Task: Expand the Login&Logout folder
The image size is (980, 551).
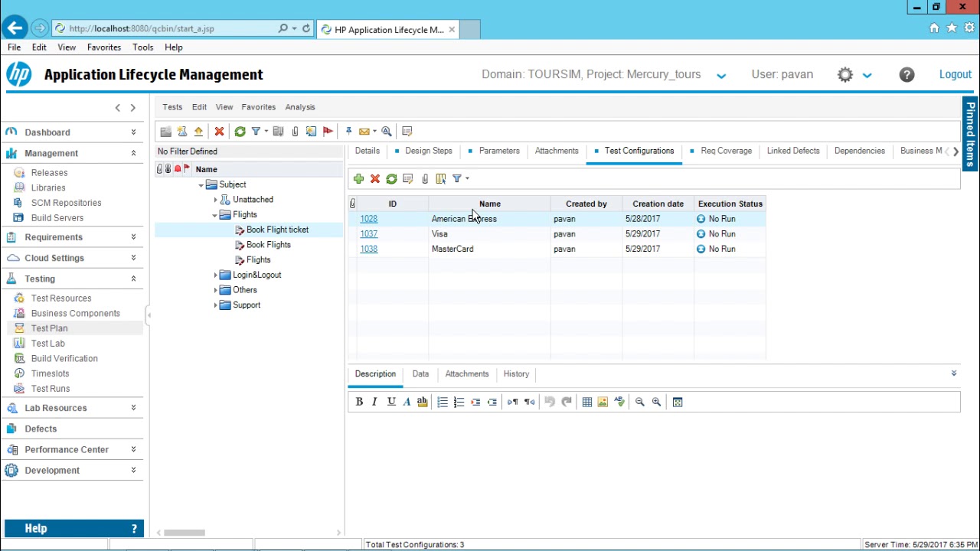Action: coord(216,275)
